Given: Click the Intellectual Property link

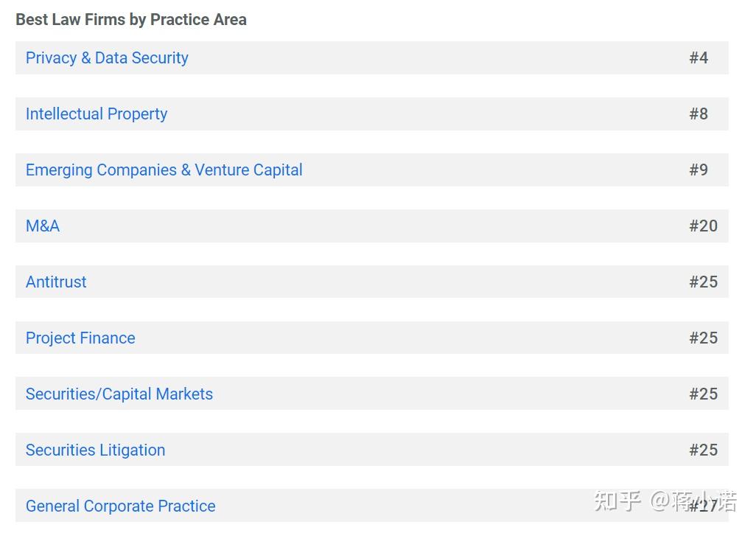Looking at the screenshot, I should (x=97, y=114).
